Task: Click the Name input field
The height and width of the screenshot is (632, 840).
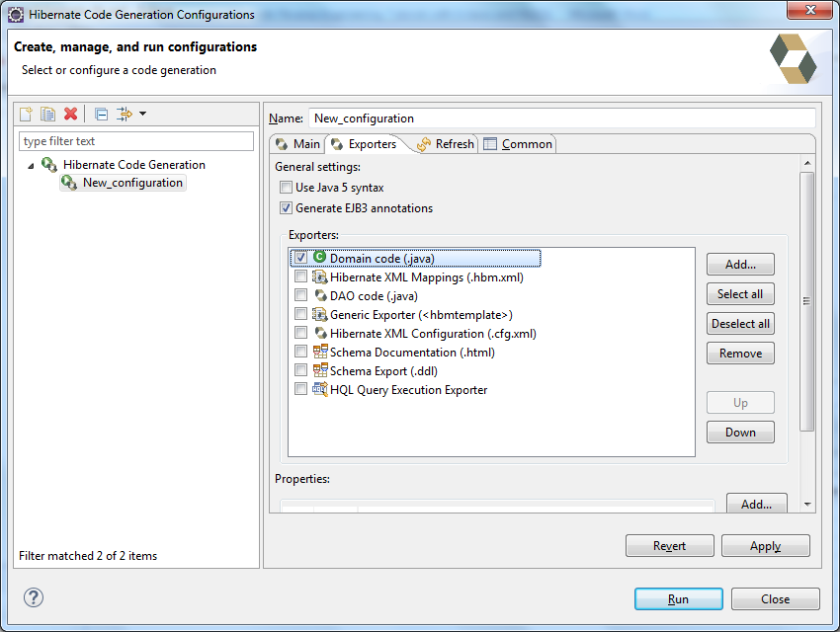Action: pyautogui.click(x=562, y=118)
